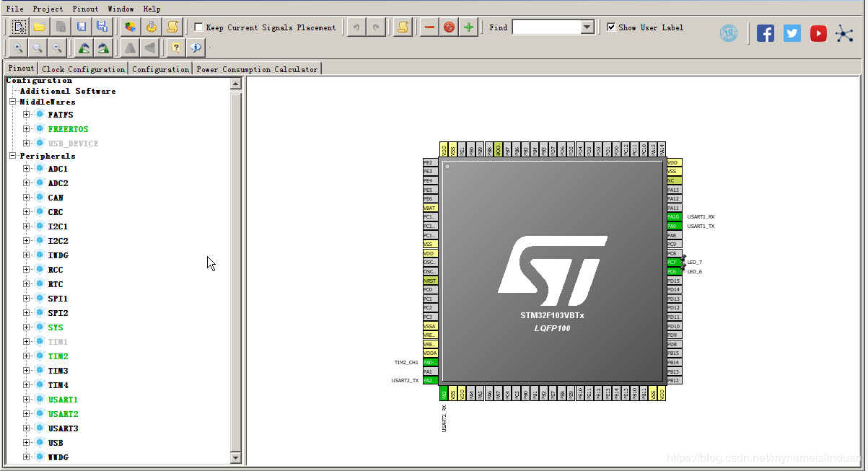This screenshot has height=471, width=868.
Task: Open the Pinout menu
Action: point(84,9)
